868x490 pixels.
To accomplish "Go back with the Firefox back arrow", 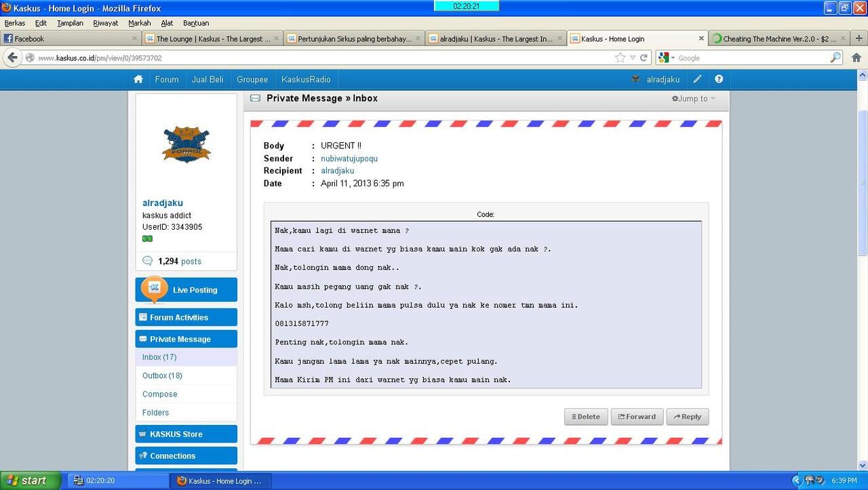I will click(13, 58).
